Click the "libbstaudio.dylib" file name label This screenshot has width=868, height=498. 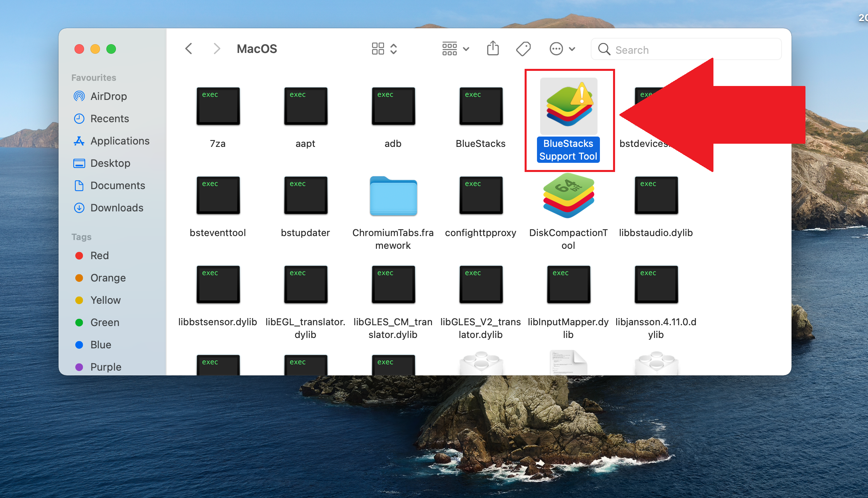656,233
